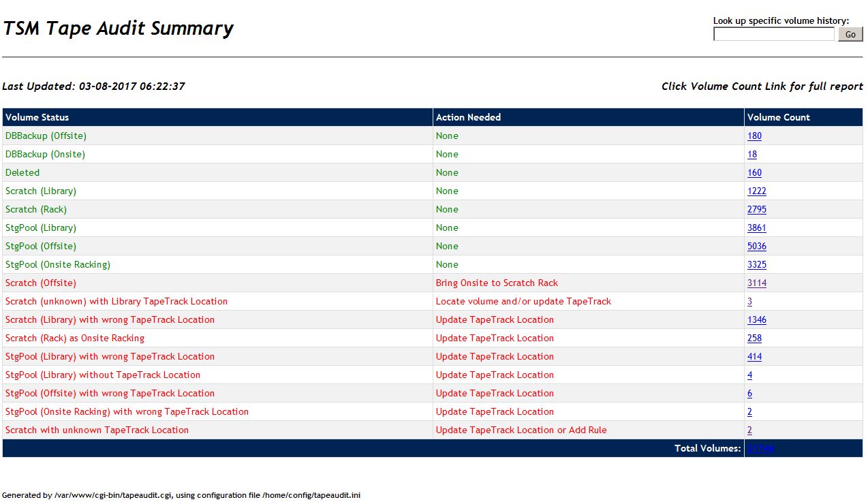
Task: Open the 258 volume count link
Action: pyautogui.click(x=754, y=338)
